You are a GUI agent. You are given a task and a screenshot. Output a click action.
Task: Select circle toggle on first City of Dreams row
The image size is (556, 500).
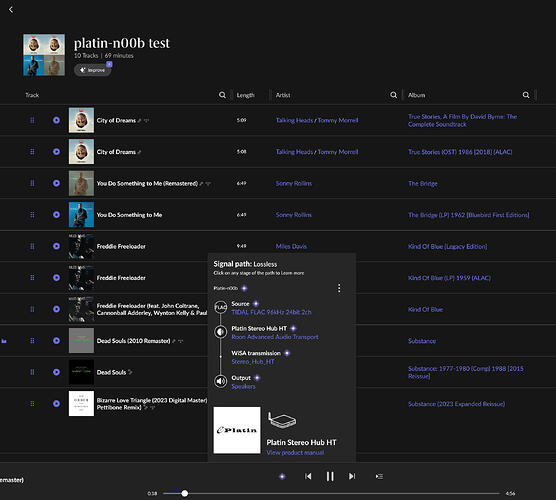tap(56, 120)
